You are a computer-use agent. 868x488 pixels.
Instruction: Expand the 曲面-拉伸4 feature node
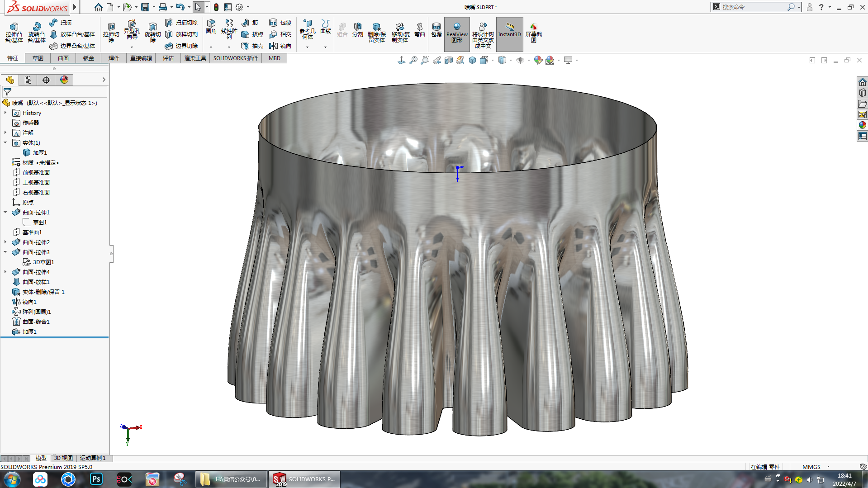(5, 272)
